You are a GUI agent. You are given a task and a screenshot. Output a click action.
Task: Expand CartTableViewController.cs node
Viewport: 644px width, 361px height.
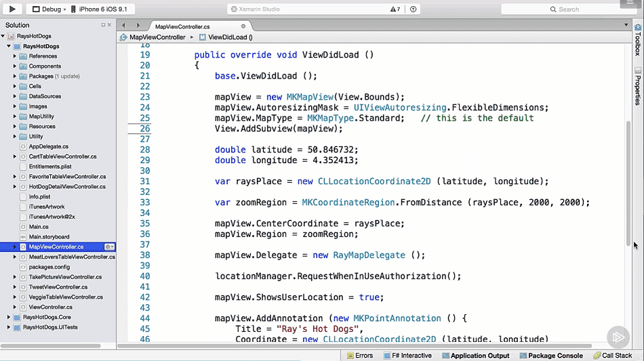pyautogui.click(x=15, y=156)
